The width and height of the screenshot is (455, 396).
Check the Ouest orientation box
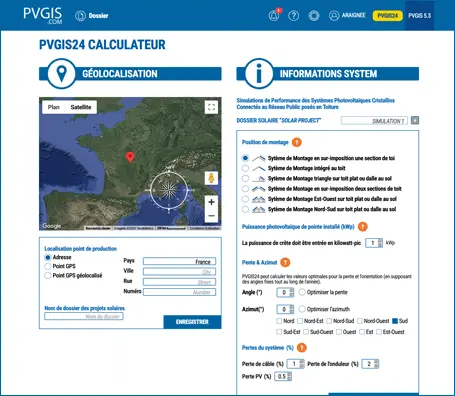[339, 332]
